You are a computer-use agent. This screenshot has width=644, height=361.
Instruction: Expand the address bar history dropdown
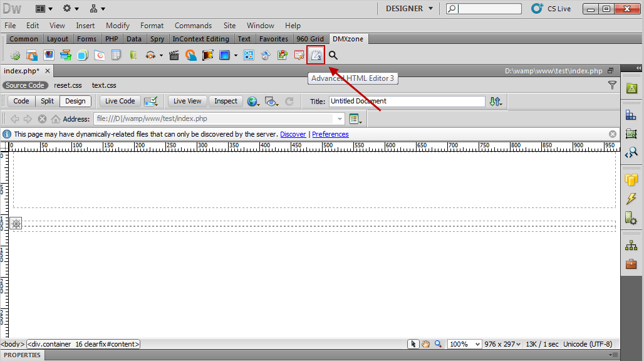pos(340,119)
